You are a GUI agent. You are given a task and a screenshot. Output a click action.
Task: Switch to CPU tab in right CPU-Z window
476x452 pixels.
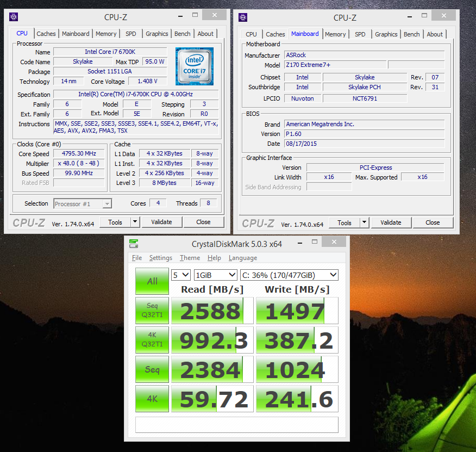[x=251, y=34]
